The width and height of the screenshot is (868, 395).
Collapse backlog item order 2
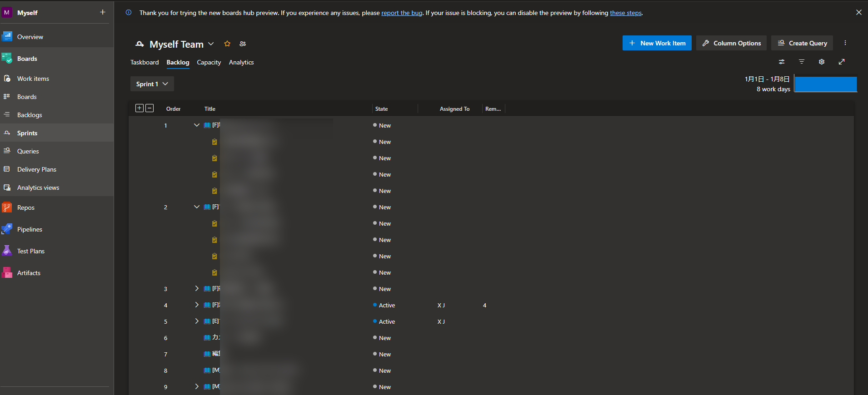pyautogui.click(x=197, y=207)
